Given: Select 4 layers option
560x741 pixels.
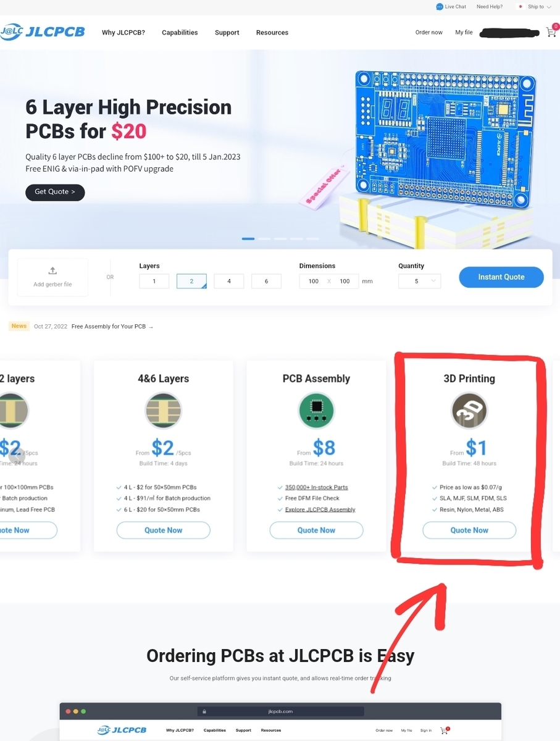Looking at the screenshot, I should point(229,281).
